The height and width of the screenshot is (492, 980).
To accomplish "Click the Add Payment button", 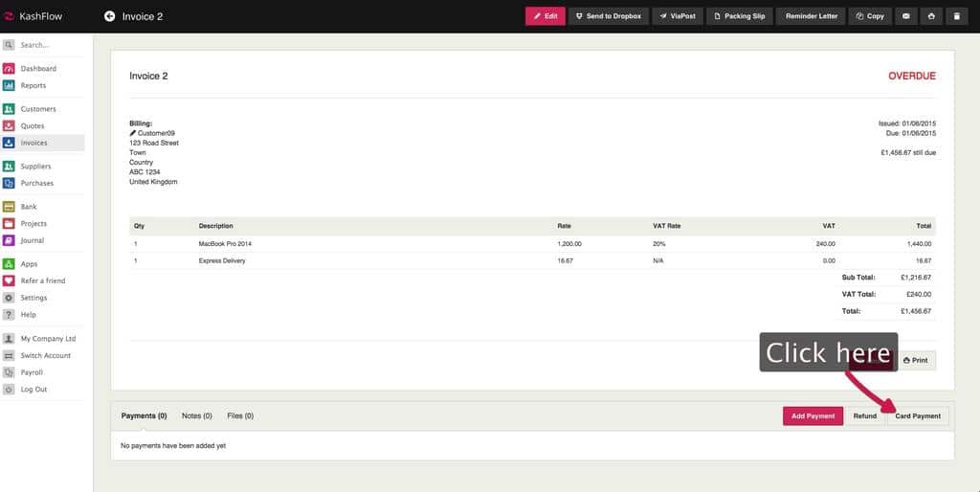I will coord(813,416).
